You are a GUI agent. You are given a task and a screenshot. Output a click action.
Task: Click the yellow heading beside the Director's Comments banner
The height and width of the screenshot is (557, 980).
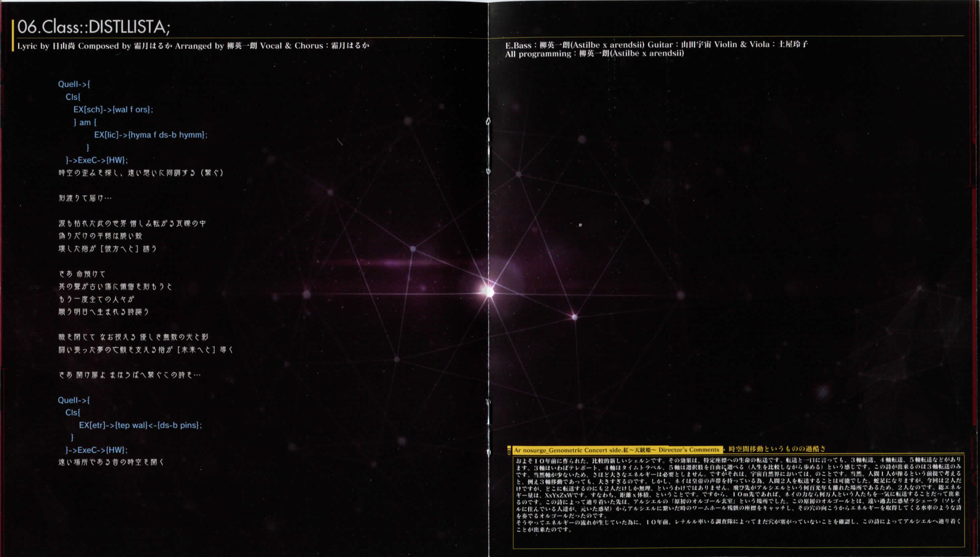[777, 449]
